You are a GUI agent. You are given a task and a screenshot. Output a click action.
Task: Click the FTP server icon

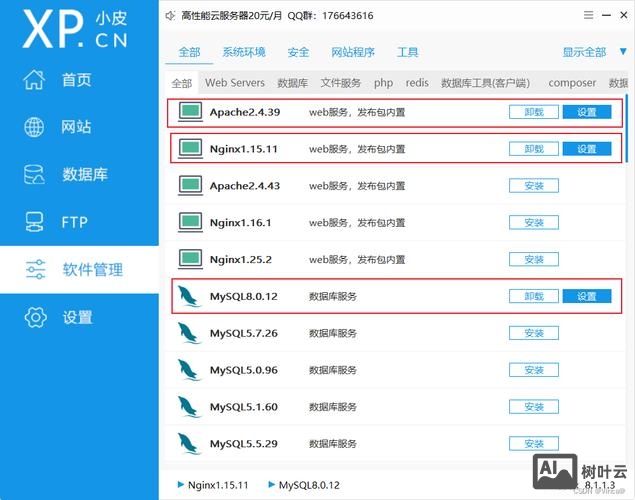(34, 222)
